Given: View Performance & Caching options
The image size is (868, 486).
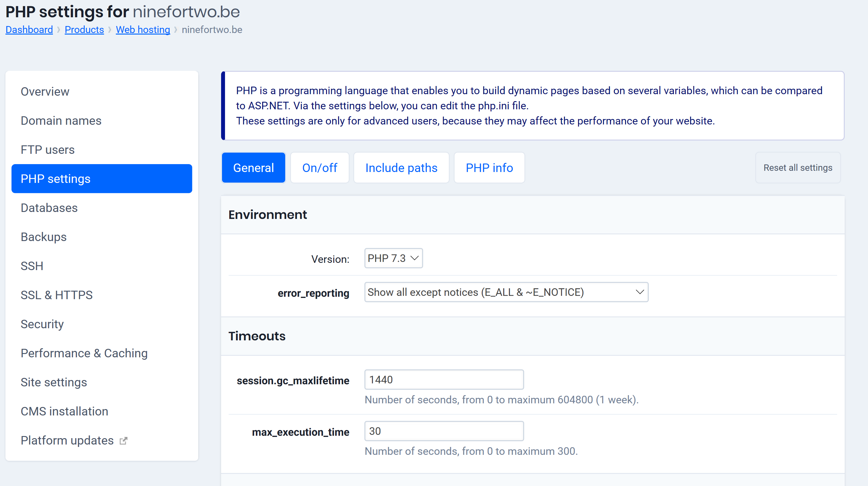Looking at the screenshot, I should (84, 353).
